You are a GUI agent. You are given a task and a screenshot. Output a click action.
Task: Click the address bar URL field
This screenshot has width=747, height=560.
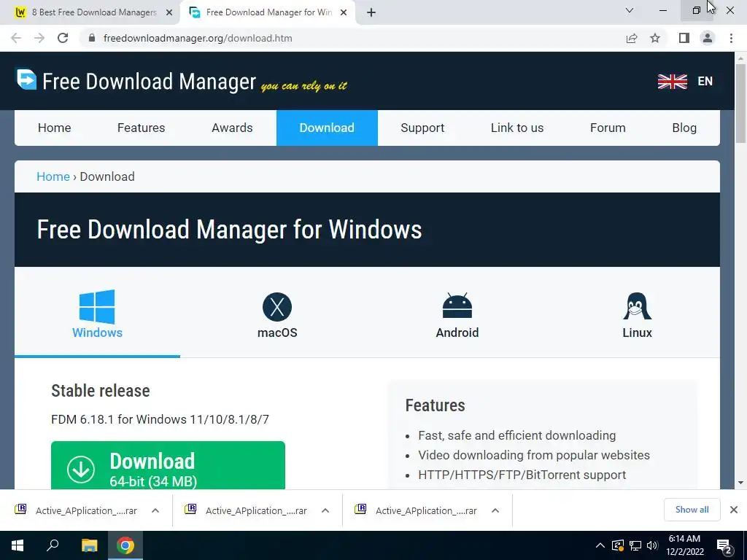click(x=352, y=38)
